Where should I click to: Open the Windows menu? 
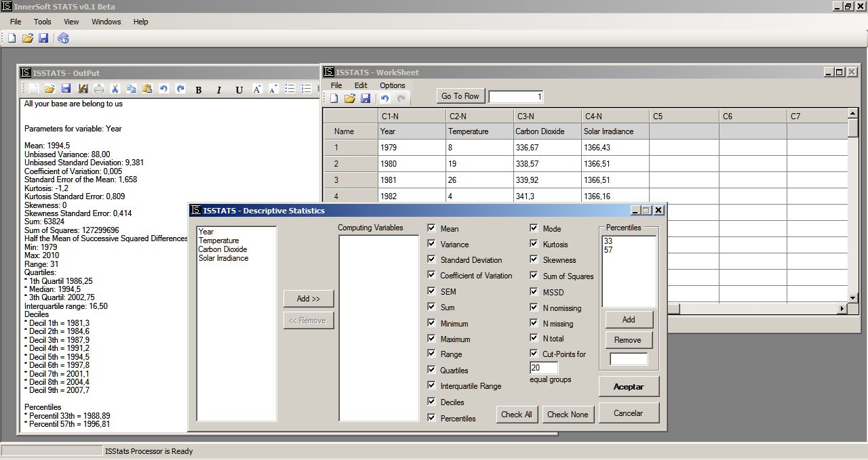pyautogui.click(x=106, y=22)
